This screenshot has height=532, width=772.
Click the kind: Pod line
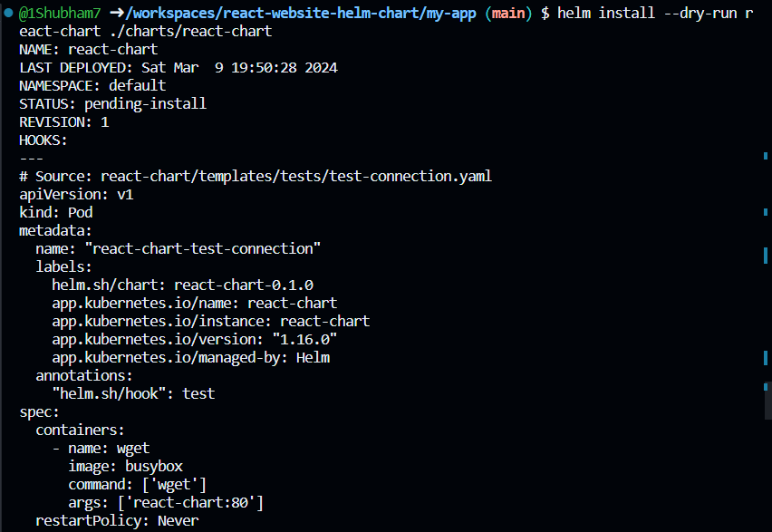(x=56, y=212)
